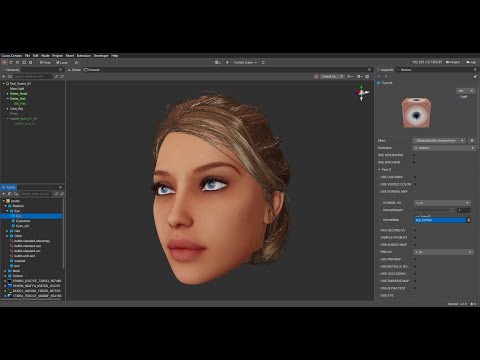This screenshot has width=480, height=360.
Task: Open the preview platform dropdown beside Play
Action: point(218,62)
